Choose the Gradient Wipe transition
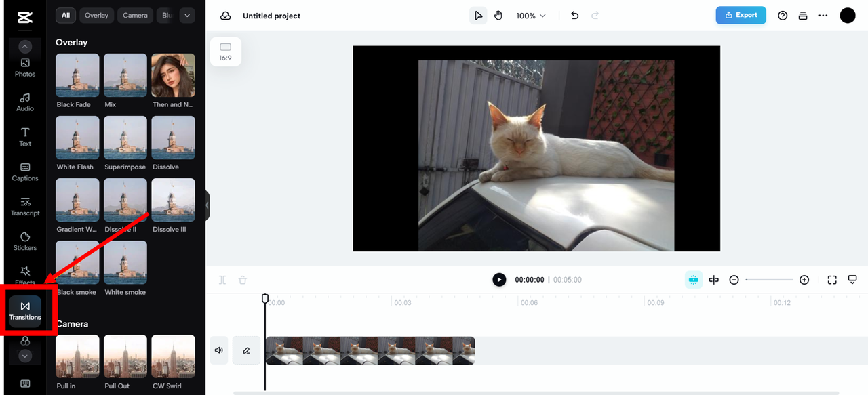Image resolution: width=868 pixels, height=395 pixels. pyautogui.click(x=77, y=200)
